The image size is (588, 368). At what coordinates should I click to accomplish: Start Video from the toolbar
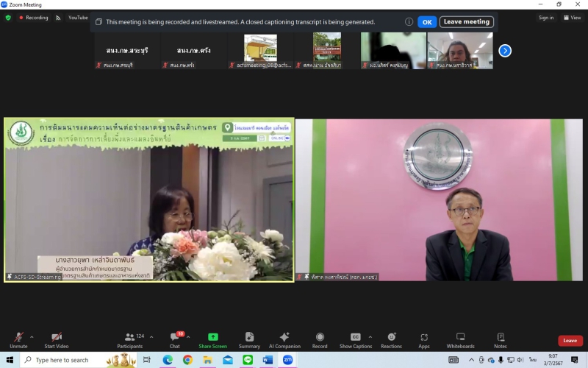point(57,340)
